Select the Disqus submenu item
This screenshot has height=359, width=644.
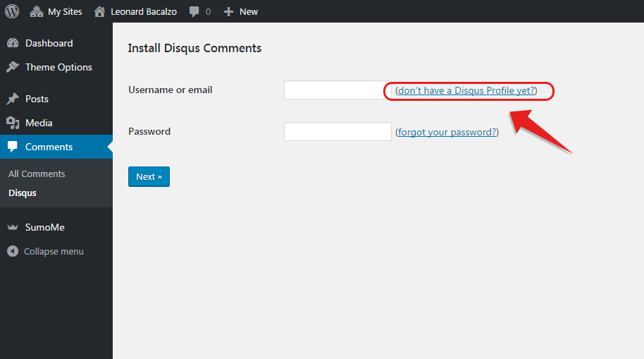pyautogui.click(x=23, y=193)
